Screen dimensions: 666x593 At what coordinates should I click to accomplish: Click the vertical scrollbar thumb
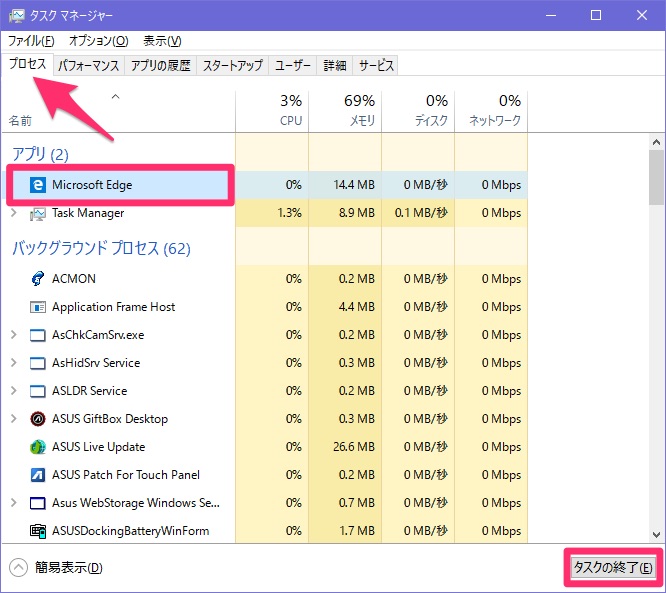(x=657, y=178)
